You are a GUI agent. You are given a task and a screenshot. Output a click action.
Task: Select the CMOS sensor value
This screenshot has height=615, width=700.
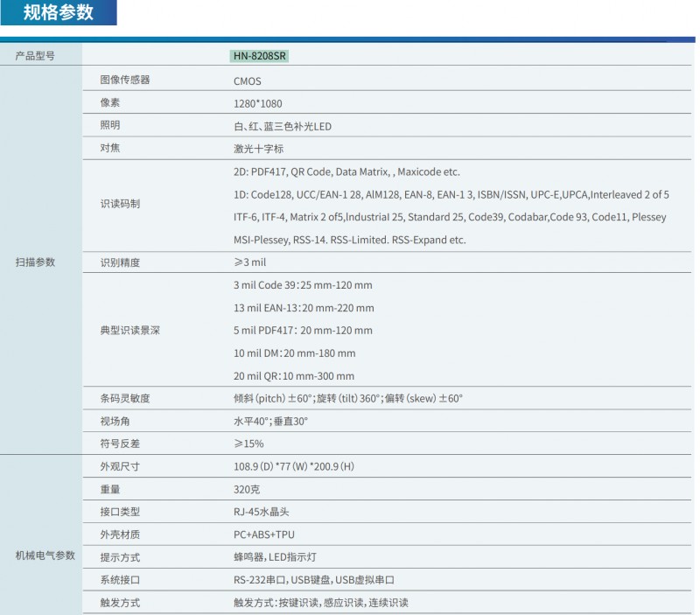click(x=247, y=81)
